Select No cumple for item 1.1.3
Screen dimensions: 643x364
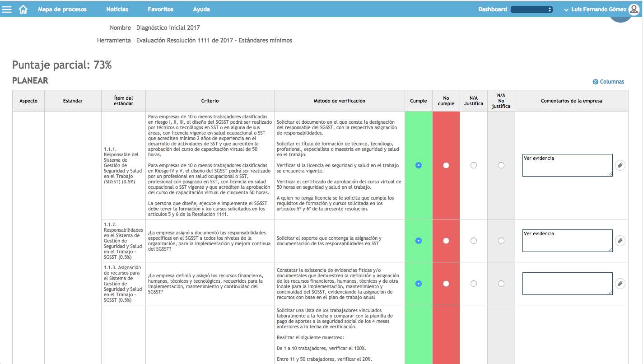click(446, 284)
